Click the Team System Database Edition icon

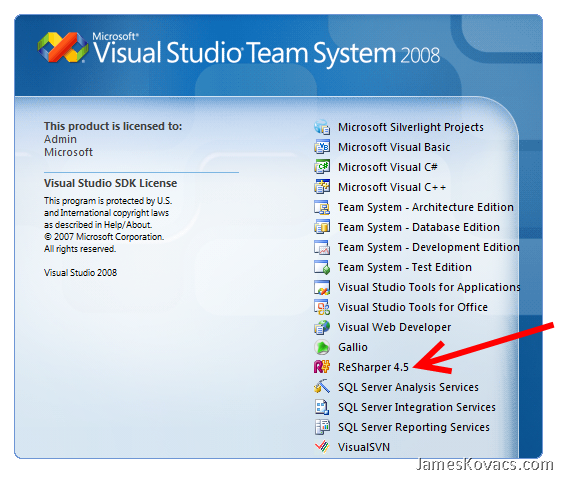(322, 227)
